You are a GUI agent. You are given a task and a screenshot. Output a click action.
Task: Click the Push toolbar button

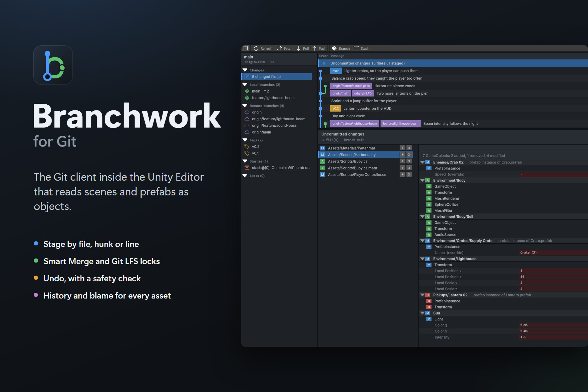[319, 48]
